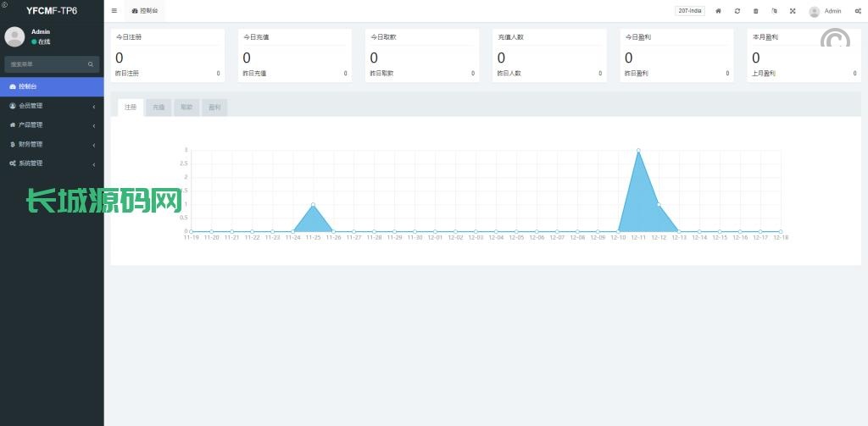This screenshot has width=868, height=426.
Task: Toggle the sidebar with the hamburger icon
Action: coord(114,11)
